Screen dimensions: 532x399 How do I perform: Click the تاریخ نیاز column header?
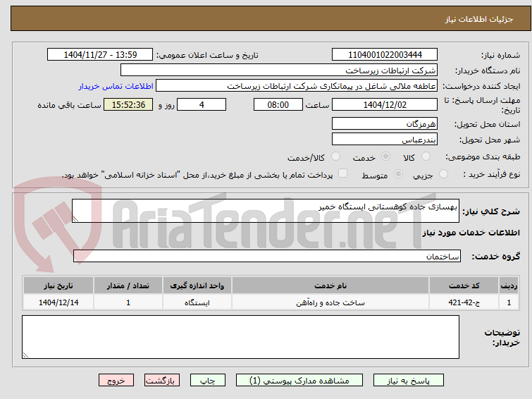point(58,286)
